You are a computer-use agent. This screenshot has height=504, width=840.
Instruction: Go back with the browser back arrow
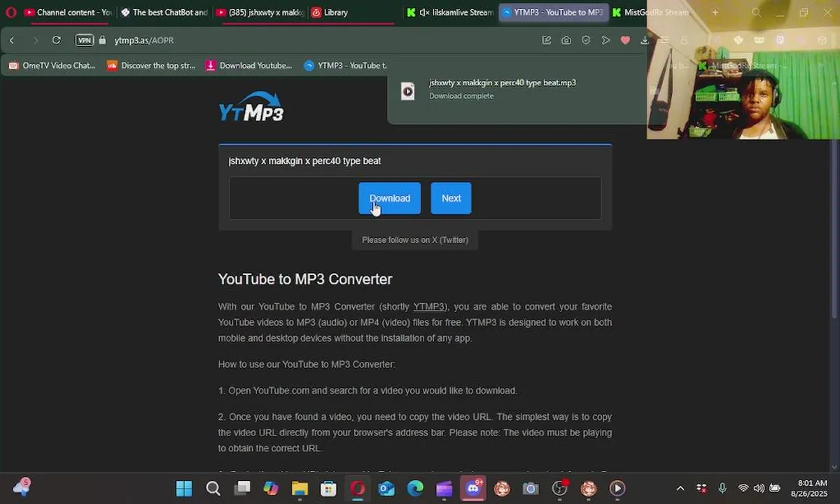pyautogui.click(x=12, y=41)
